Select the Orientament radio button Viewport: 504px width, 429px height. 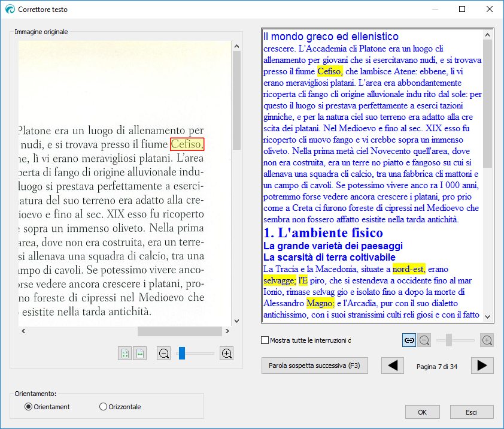pyautogui.click(x=28, y=407)
